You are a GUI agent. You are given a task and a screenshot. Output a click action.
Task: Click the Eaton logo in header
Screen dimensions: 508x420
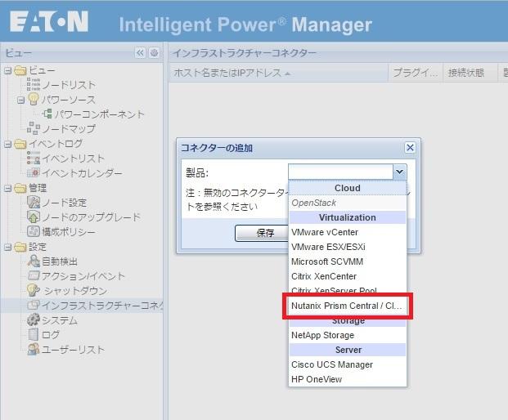[x=49, y=21]
